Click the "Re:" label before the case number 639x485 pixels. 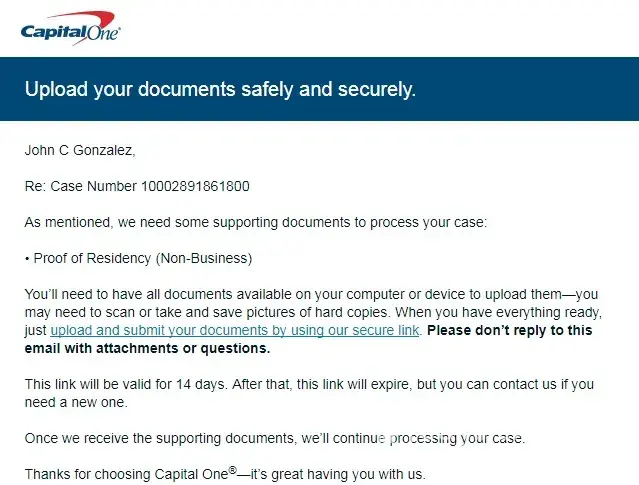point(35,186)
